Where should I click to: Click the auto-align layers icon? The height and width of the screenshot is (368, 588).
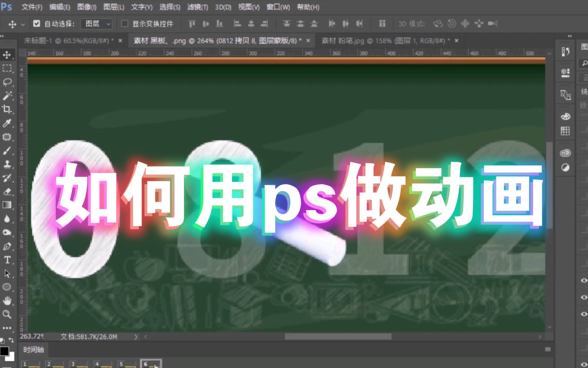point(382,24)
